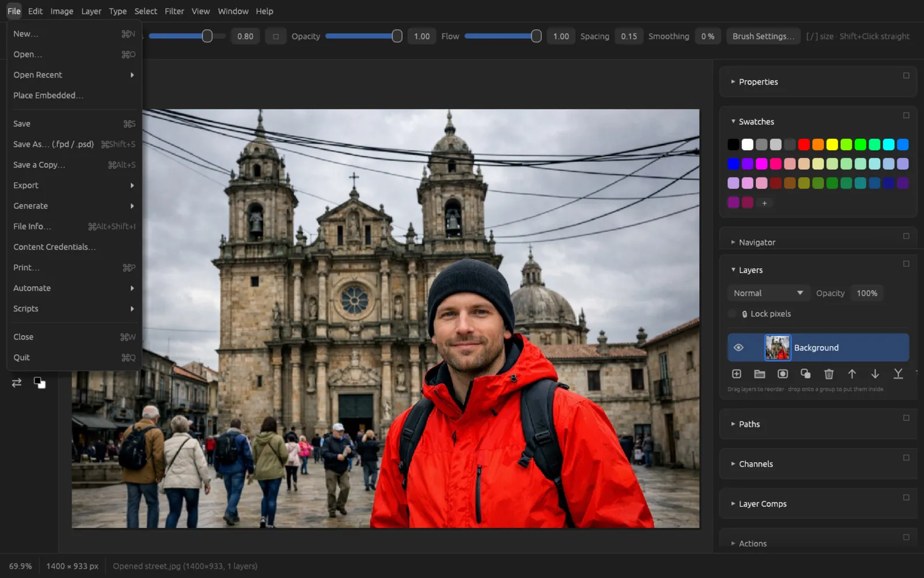Viewport: 924px width, 578px height.
Task: Click the Swatches panel corner square icon
Action: click(x=906, y=115)
